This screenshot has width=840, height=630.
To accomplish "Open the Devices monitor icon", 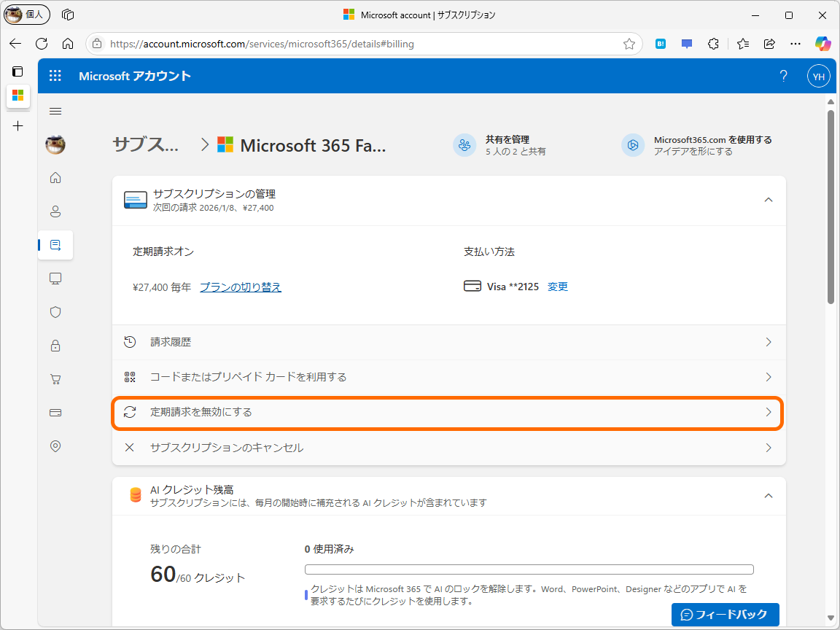I will click(x=55, y=278).
